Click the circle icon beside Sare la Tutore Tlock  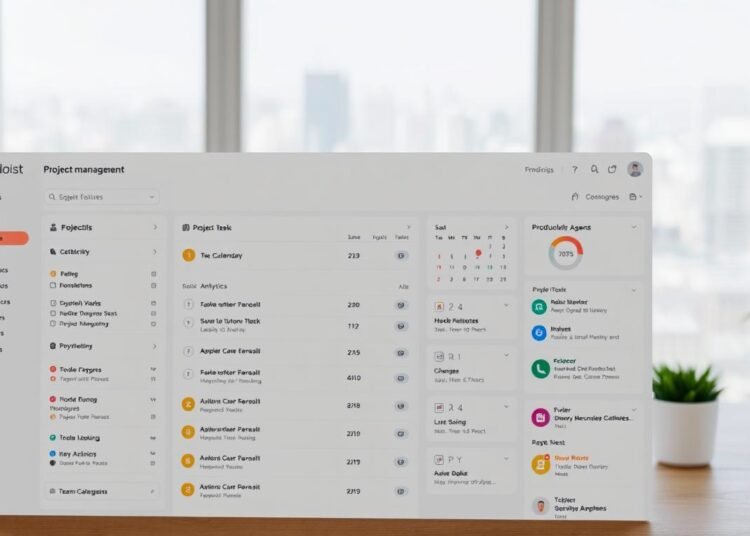188,323
